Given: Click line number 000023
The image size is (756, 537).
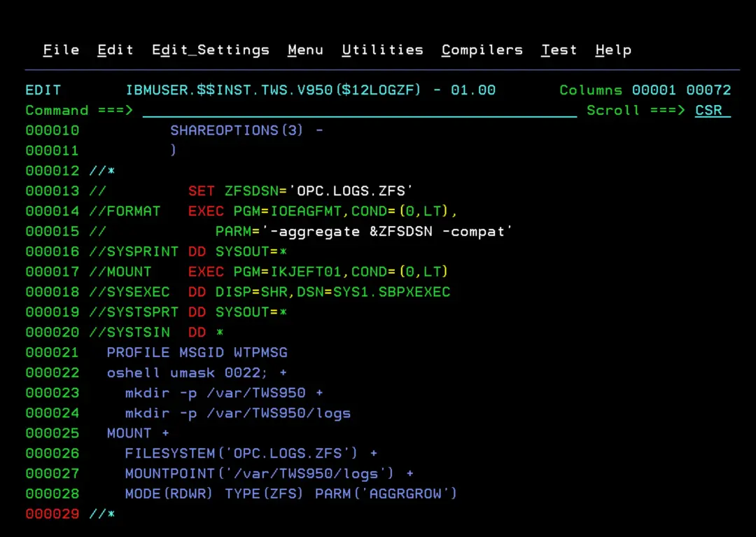Looking at the screenshot, I should pos(52,393).
